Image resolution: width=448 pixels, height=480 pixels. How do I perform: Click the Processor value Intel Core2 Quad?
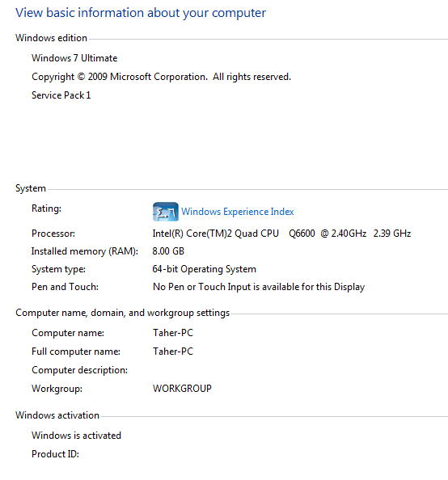(281, 234)
